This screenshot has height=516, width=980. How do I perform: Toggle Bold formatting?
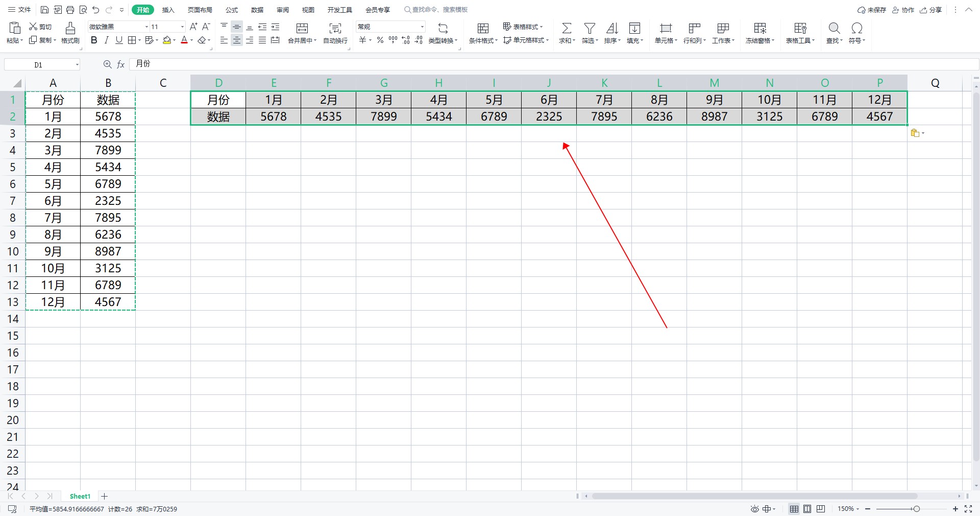(x=94, y=40)
